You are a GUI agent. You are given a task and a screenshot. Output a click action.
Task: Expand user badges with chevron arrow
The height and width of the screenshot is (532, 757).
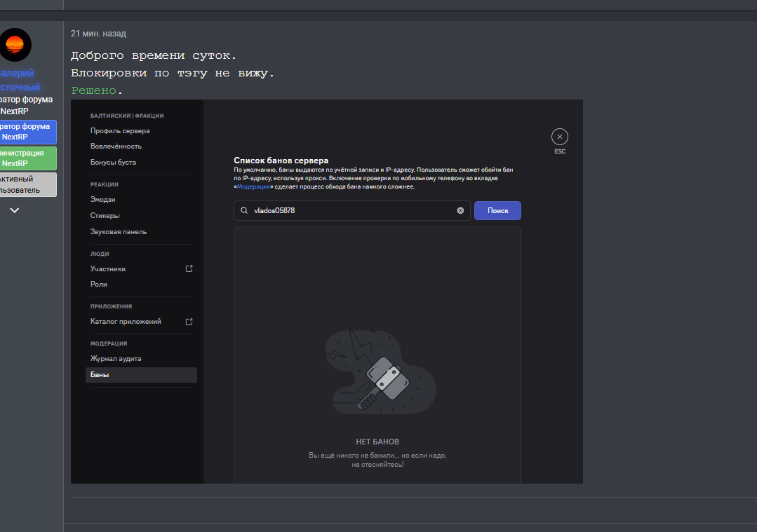click(x=15, y=210)
